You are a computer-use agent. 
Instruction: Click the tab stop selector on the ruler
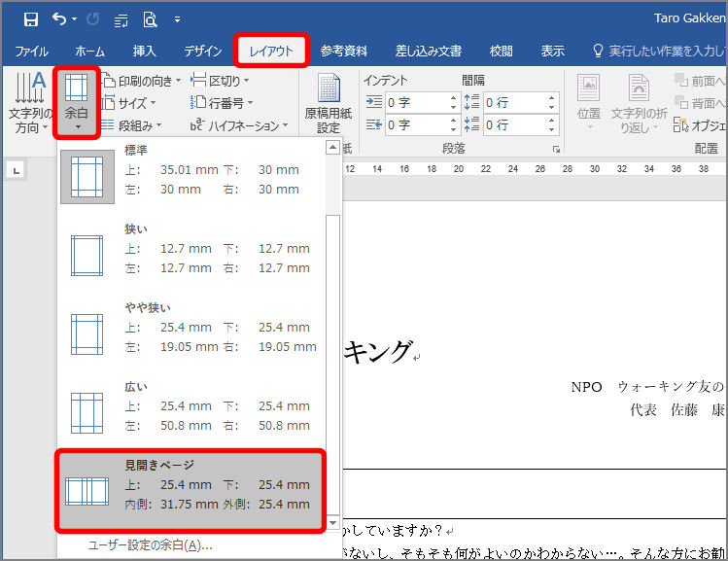pyautogui.click(x=17, y=171)
